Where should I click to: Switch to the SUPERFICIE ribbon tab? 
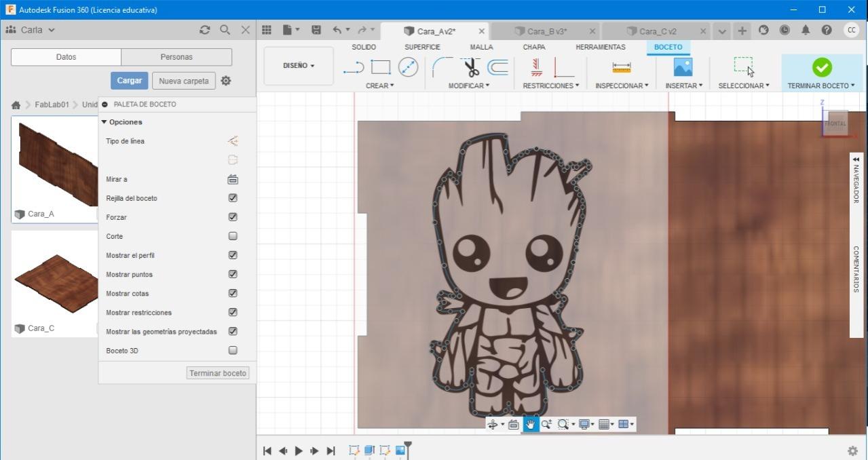tap(422, 47)
